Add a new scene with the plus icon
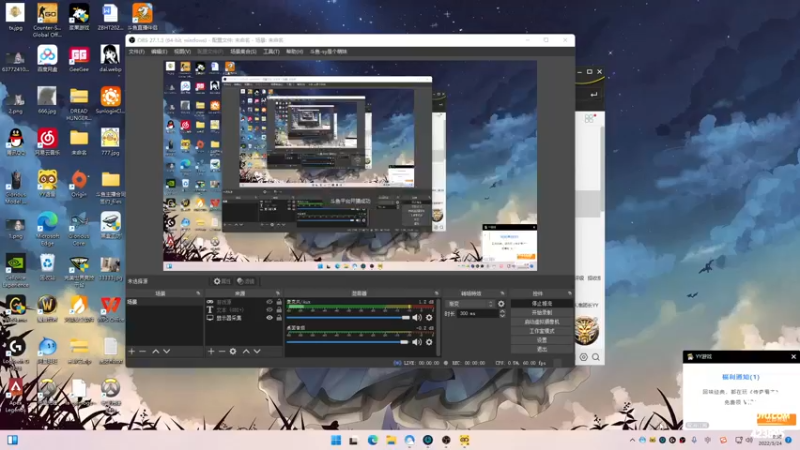800x450 pixels. pyautogui.click(x=132, y=352)
